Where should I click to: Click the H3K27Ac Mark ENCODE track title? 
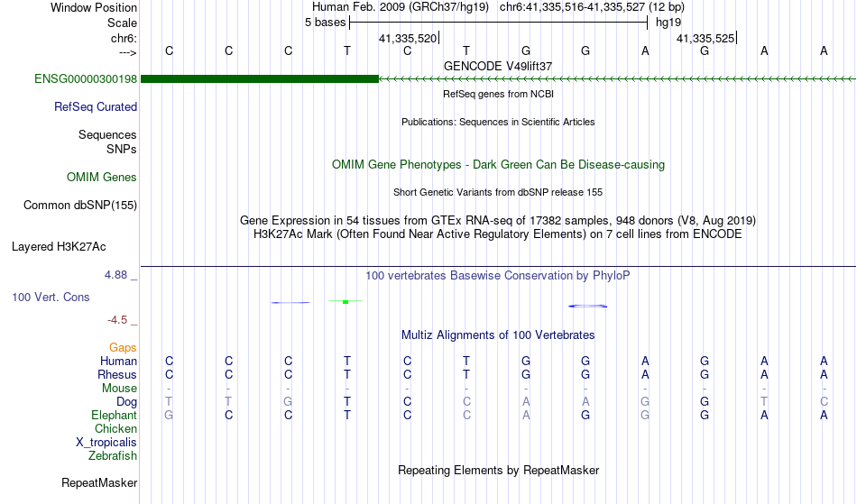point(498,234)
